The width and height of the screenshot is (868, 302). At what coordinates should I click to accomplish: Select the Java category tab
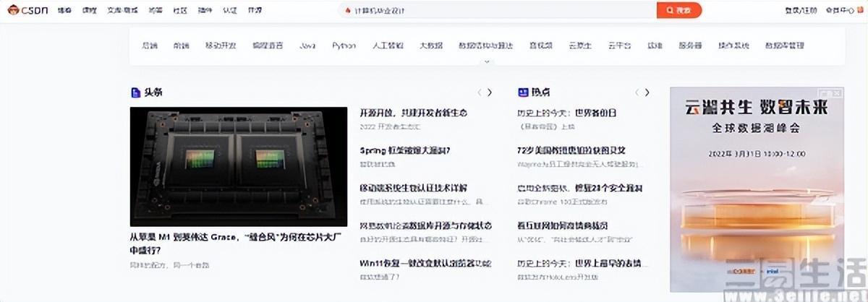[x=307, y=46]
